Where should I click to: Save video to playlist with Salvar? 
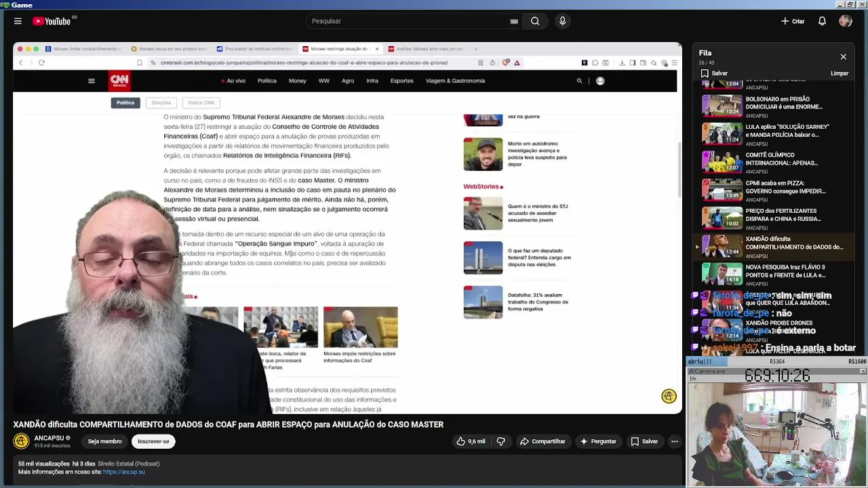[644, 441]
